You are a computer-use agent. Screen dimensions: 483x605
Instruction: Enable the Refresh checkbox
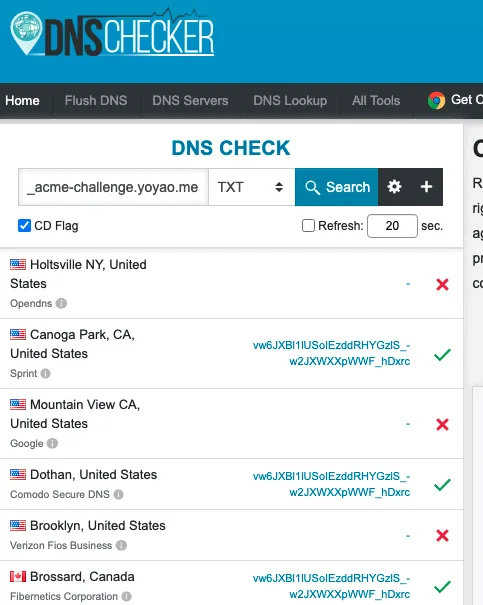(308, 225)
